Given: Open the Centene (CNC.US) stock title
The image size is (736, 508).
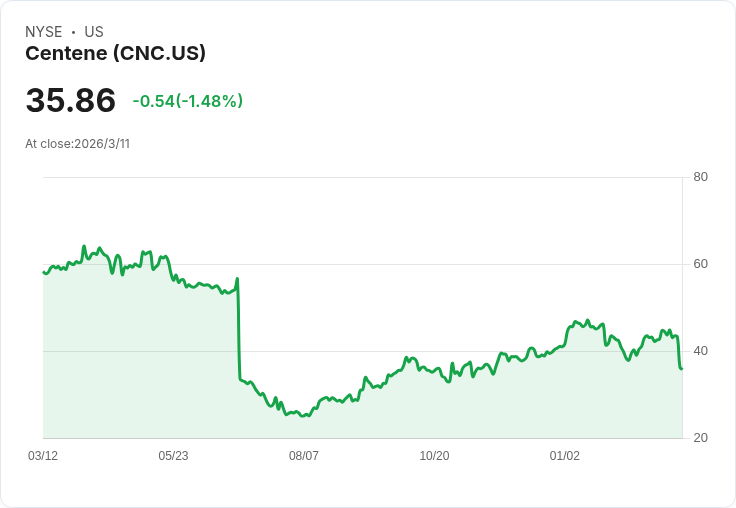Looking at the screenshot, I should pos(115,54).
